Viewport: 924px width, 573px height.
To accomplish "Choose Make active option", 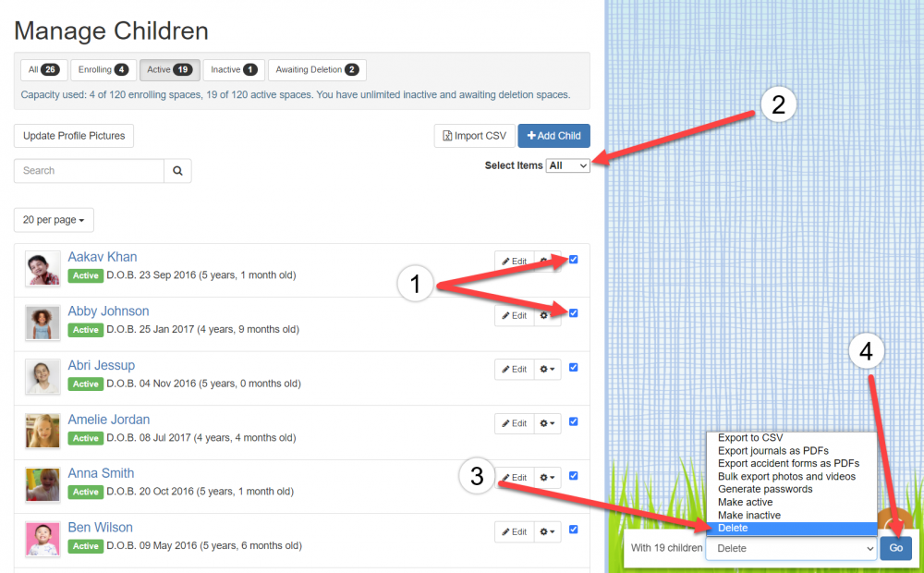I will [792, 502].
